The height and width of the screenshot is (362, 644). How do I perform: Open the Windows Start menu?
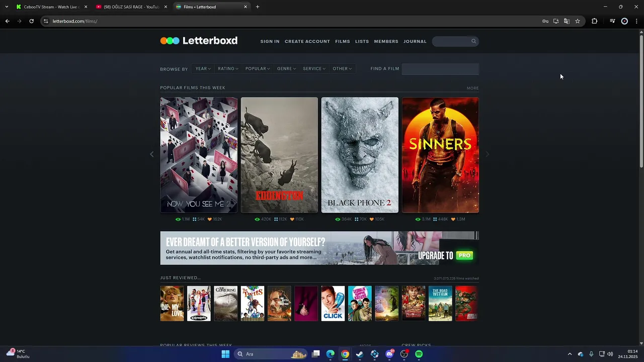[x=225, y=354]
